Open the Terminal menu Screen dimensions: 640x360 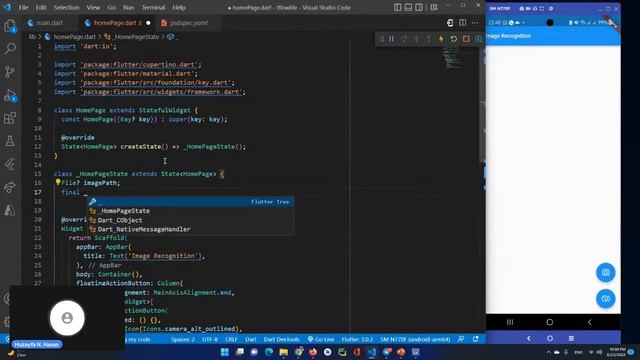(153, 7)
